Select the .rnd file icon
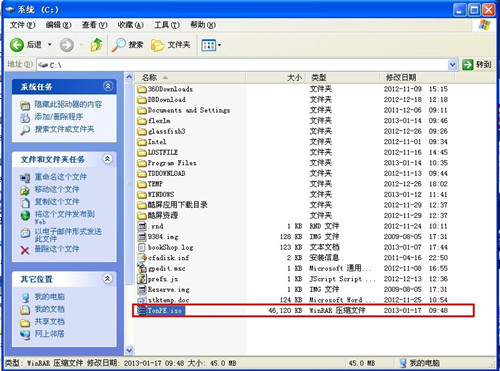The height and width of the screenshot is (371, 500). (x=142, y=226)
